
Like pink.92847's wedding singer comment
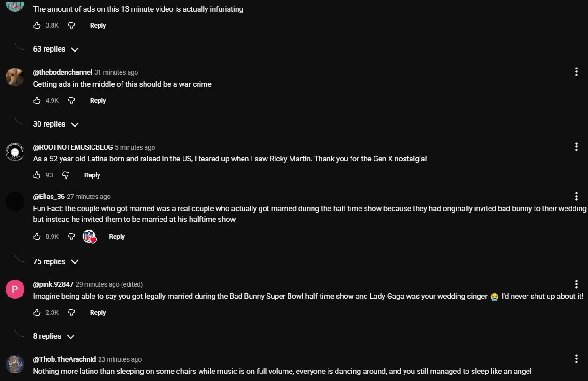tap(37, 312)
